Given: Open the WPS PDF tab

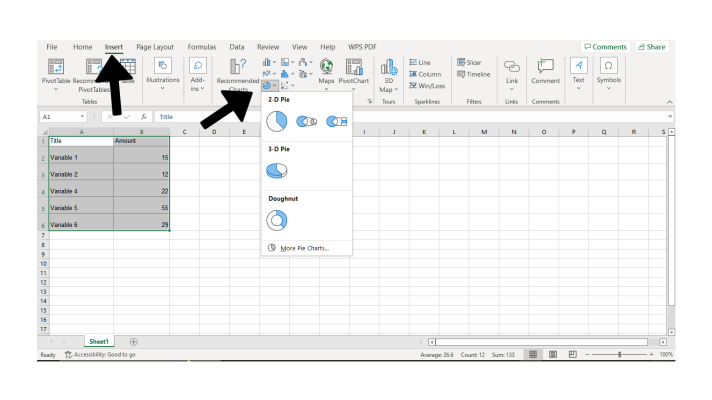Looking at the screenshot, I should [362, 47].
